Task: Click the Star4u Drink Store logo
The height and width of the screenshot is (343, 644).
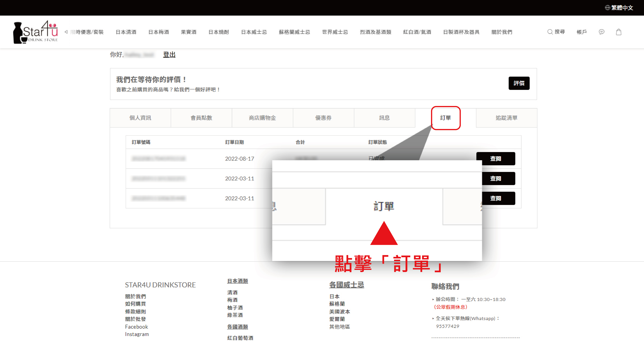Action: point(35,32)
